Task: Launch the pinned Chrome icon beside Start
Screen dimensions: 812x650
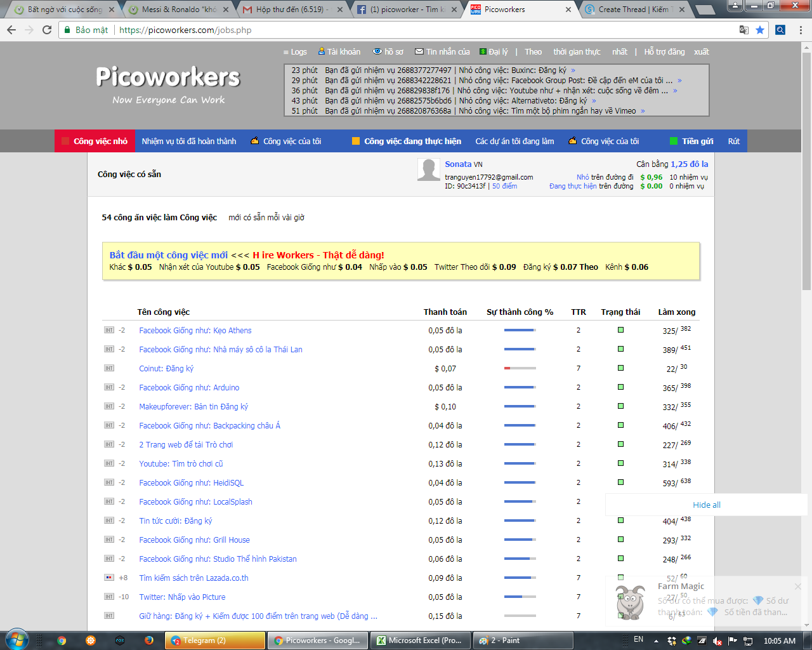Action: [62, 640]
